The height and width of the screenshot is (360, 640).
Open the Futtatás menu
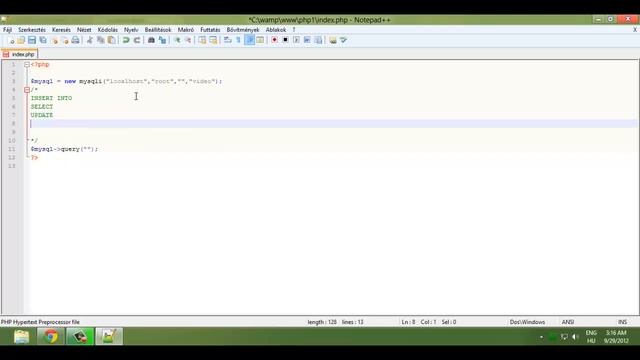click(210, 30)
